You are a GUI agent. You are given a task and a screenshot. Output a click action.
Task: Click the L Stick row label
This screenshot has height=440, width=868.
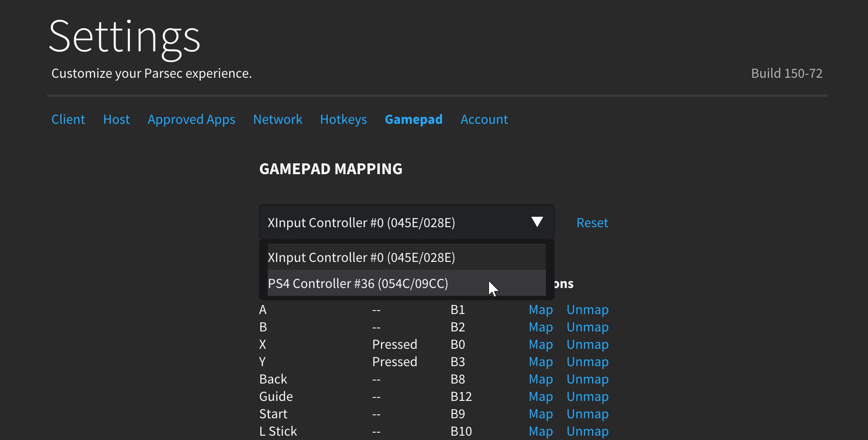[x=278, y=431]
